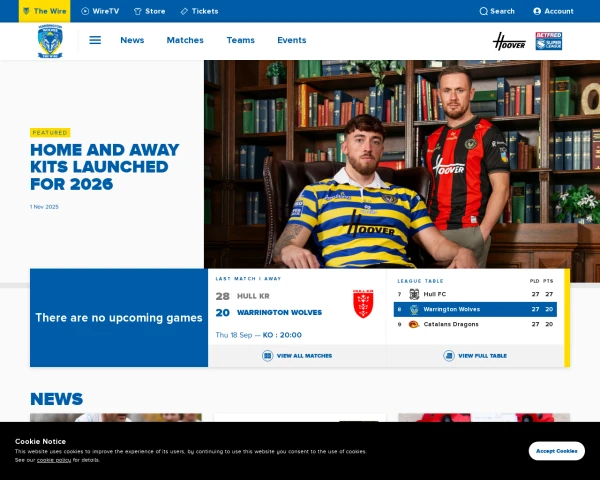Click the Account label in top bar
600x480 pixels.
point(559,11)
